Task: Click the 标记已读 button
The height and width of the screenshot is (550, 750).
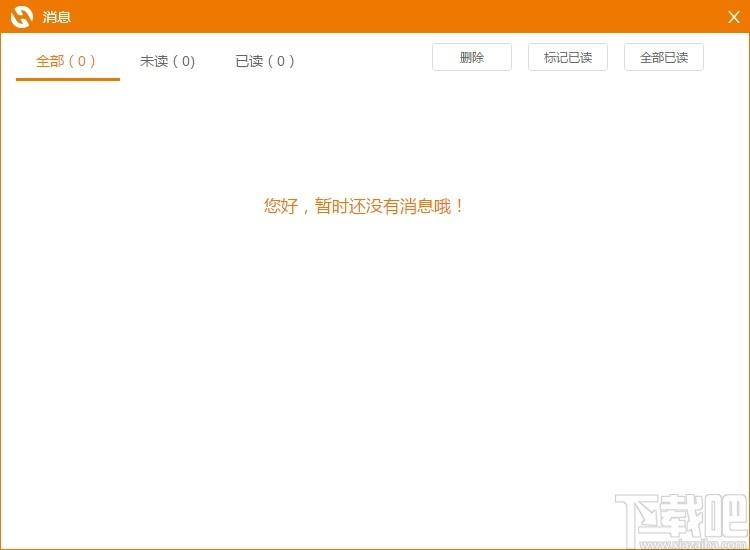Action: click(568, 57)
